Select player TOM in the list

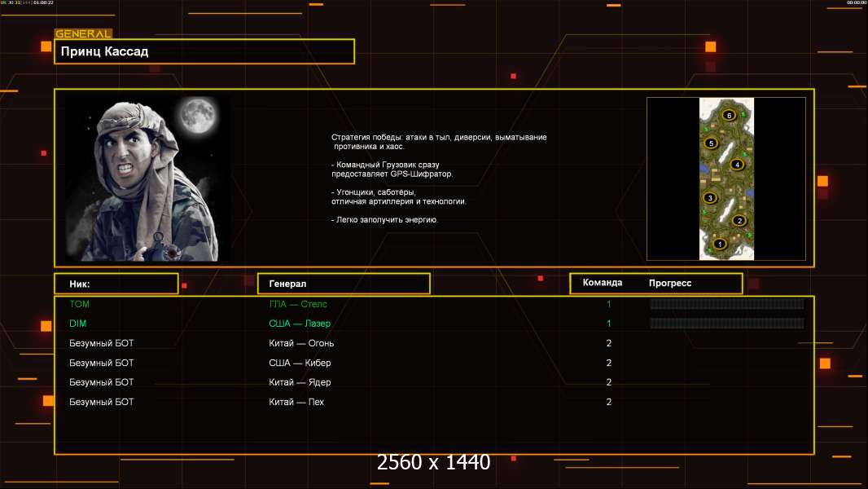[80, 304]
